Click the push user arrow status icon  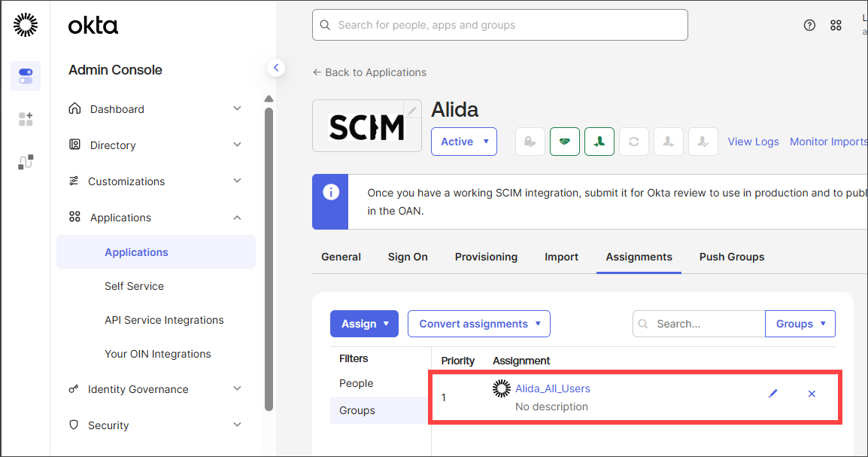click(668, 142)
